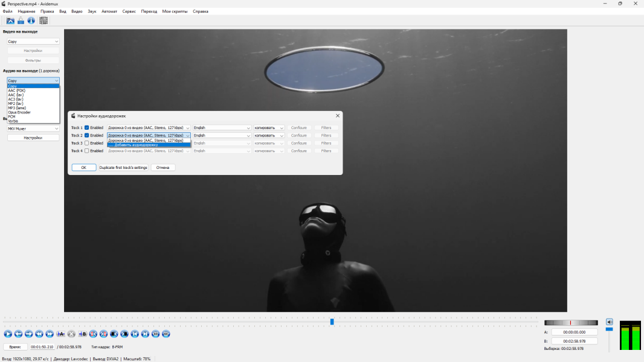The height and width of the screenshot is (362, 644).
Task: Jump to previous keyframe with rewind icon
Action: 39,334
